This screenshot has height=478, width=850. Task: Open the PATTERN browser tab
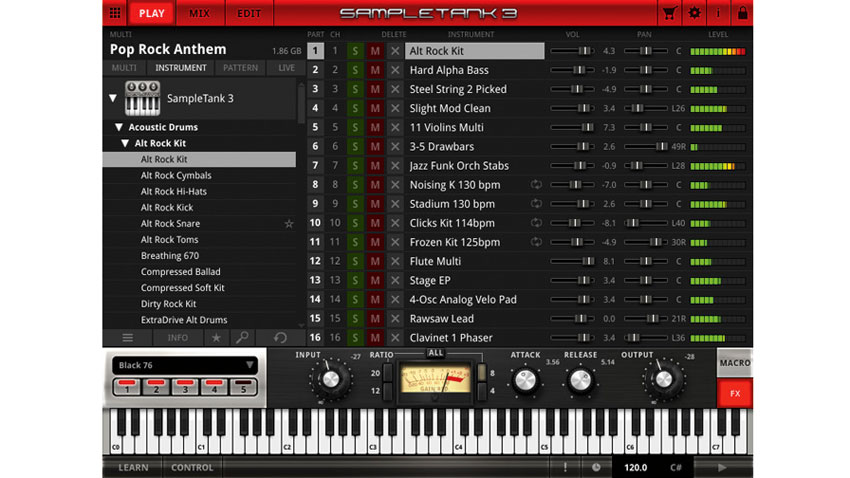pyautogui.click(x=240, y=68)
